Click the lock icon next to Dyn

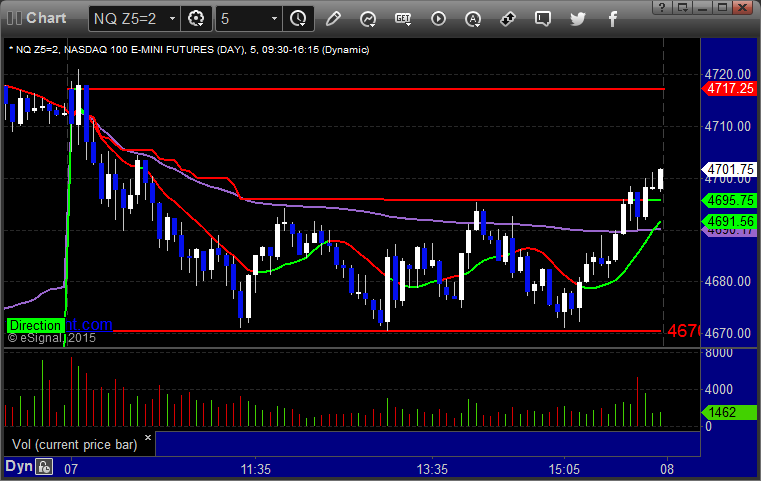coord(44,467)
